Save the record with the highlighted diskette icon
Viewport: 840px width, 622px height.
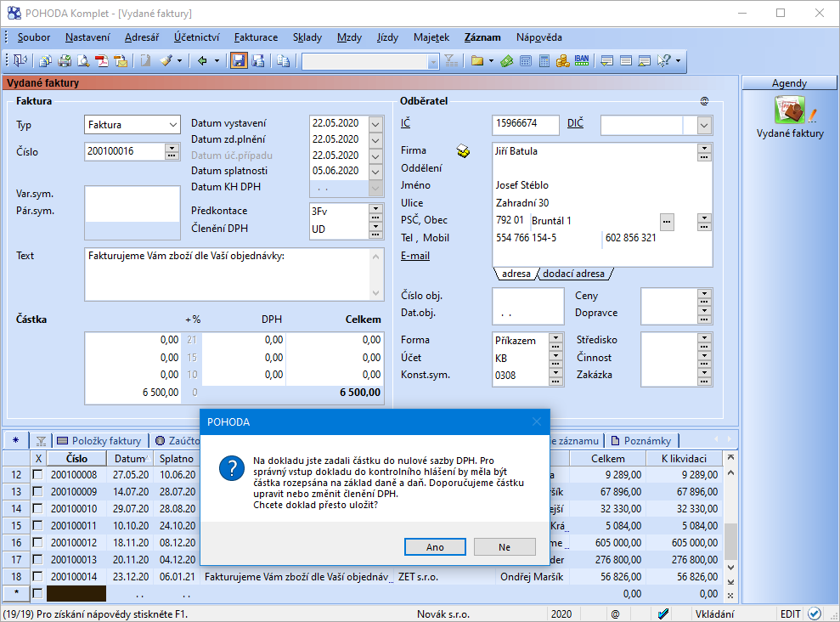tap(239, 61)
